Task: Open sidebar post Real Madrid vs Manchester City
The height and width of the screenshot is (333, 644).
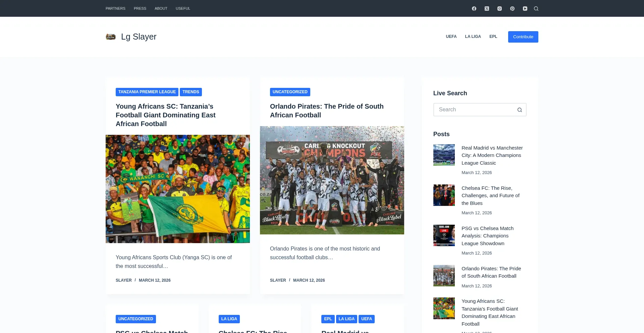Action: pos(492,155)
